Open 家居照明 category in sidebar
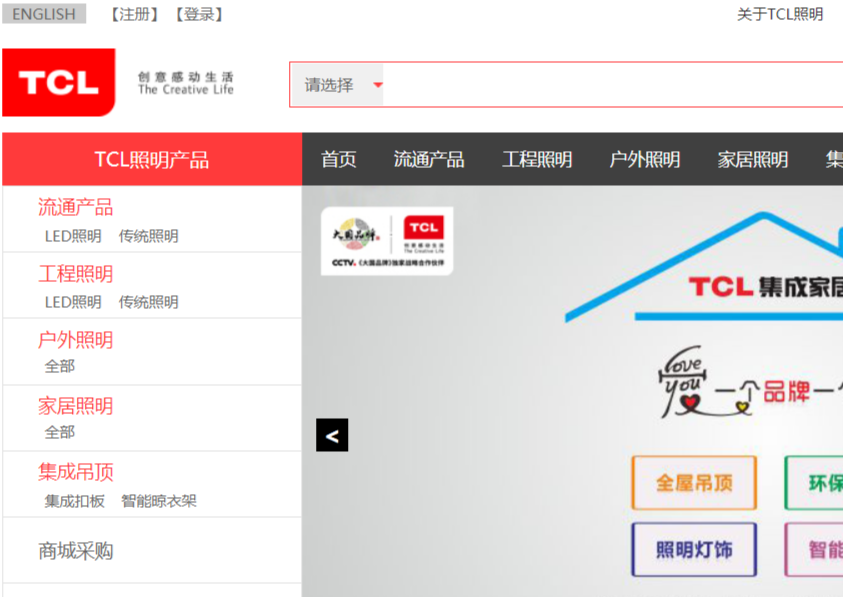The height and width of the screenshot is (597, 843). click(x=75, y=406)
